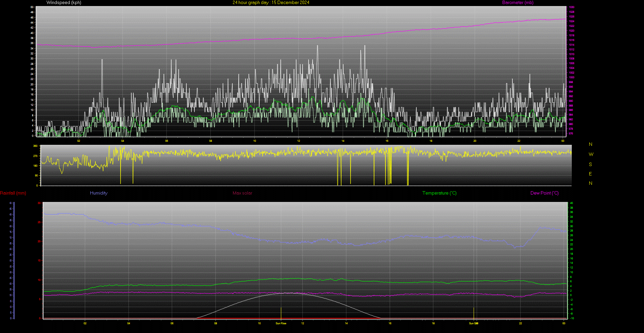Click the "90" wind direction axis value
Screen dimensions: 644x333
pyautogui.click(x=36, y=176)
